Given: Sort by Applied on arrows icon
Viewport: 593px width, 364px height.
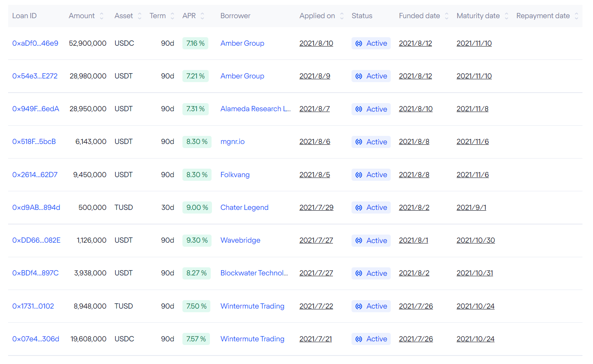Looking at the screenshot, I should pos(342,16).
